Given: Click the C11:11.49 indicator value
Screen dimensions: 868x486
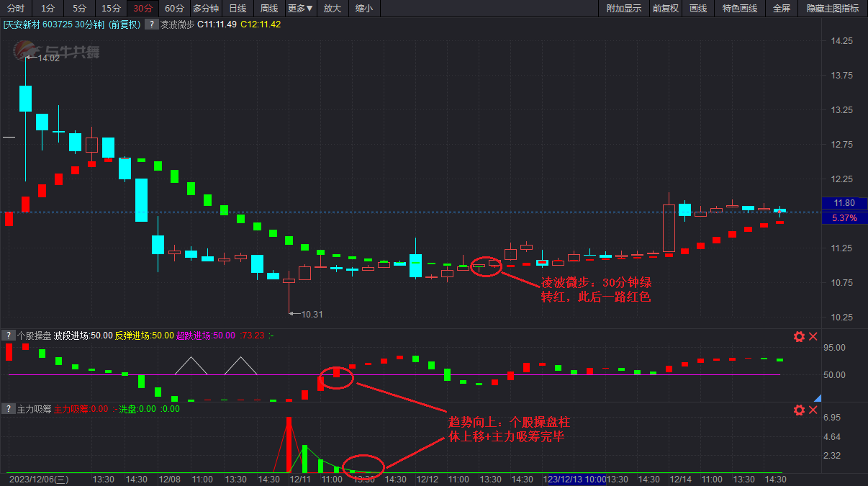Looking at the screenshot, I should [x=217, y=24].
